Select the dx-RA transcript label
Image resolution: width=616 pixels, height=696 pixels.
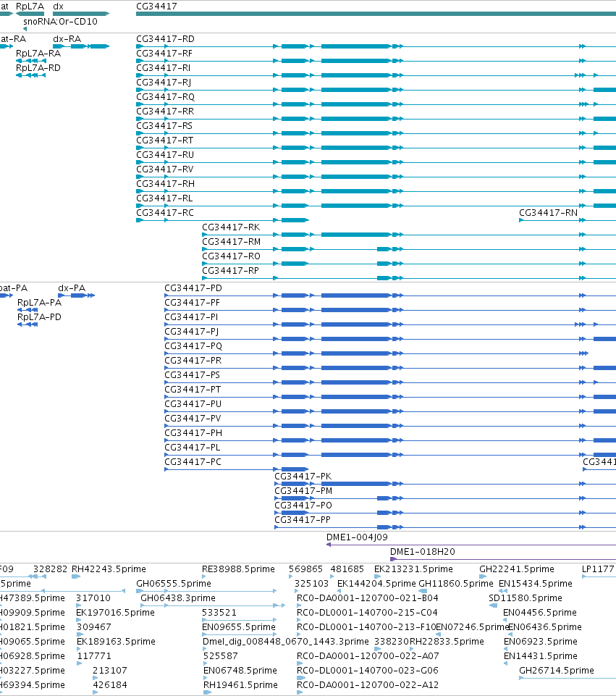67,39
